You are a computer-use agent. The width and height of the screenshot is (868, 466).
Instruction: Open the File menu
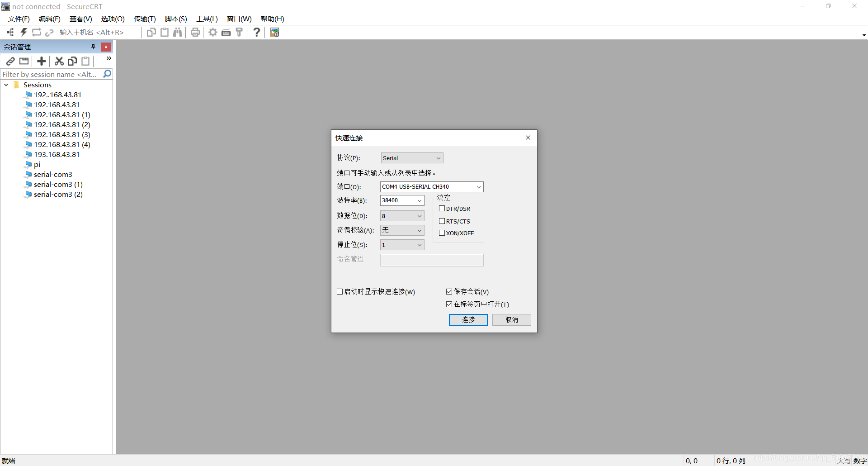(x=19, y=19)
